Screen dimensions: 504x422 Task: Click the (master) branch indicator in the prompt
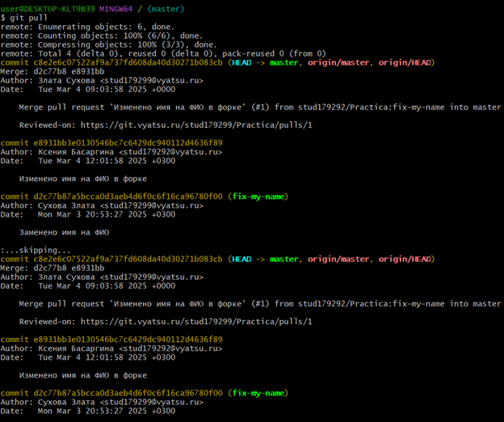(166, 9)
